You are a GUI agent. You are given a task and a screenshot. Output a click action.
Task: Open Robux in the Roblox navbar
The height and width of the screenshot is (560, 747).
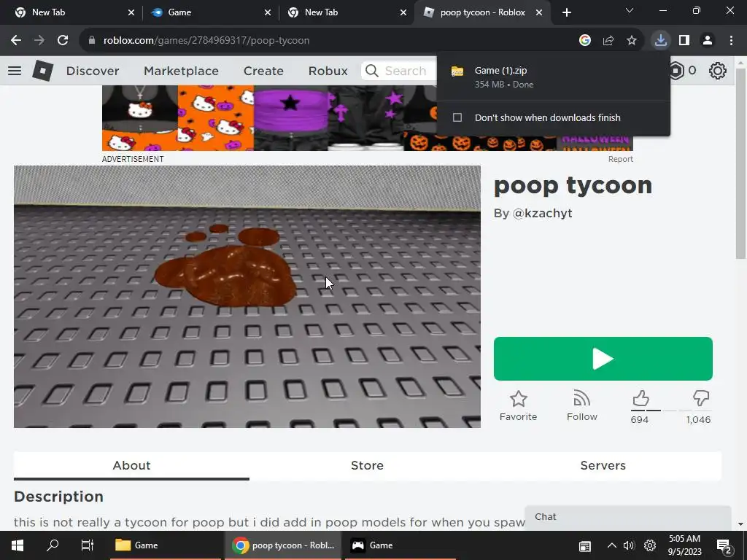coord(328,71)
